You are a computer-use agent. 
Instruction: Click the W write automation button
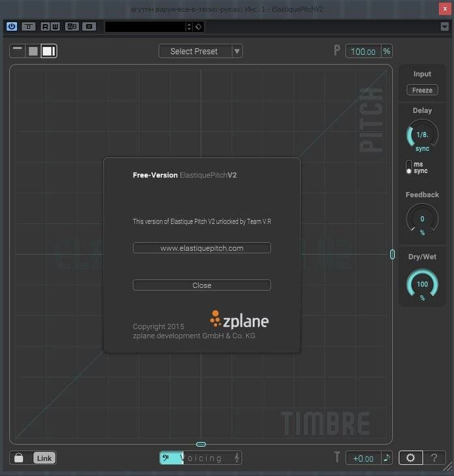(56, 27)
